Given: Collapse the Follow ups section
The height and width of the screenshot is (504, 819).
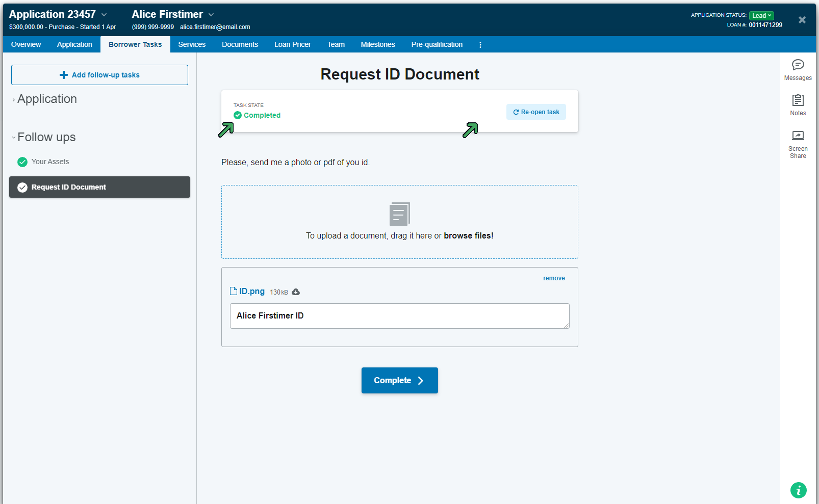Looking at the screenshot, I should coord(46,138).
